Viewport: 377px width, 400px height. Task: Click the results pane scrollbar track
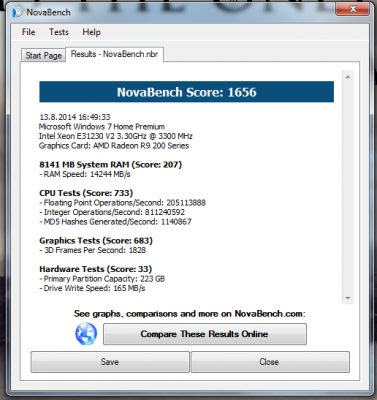(348, 187)
